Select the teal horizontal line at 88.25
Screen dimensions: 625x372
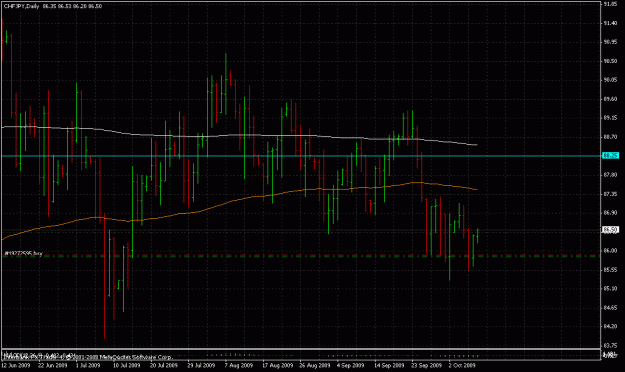pos(301,156)
